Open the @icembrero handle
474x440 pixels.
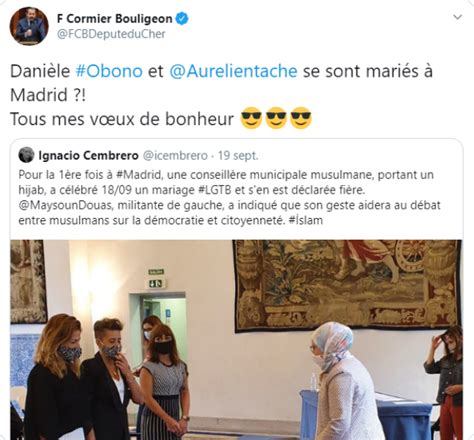pos(175,156)
